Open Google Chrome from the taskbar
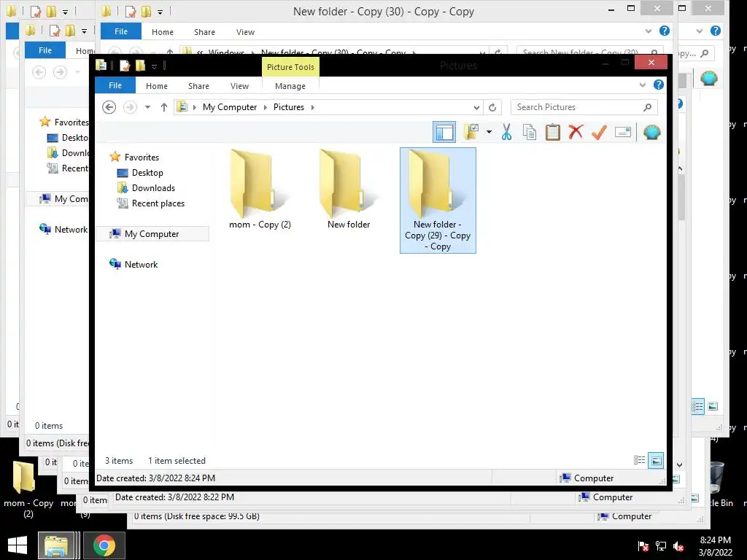747x560 pixels. click(104, 545)
